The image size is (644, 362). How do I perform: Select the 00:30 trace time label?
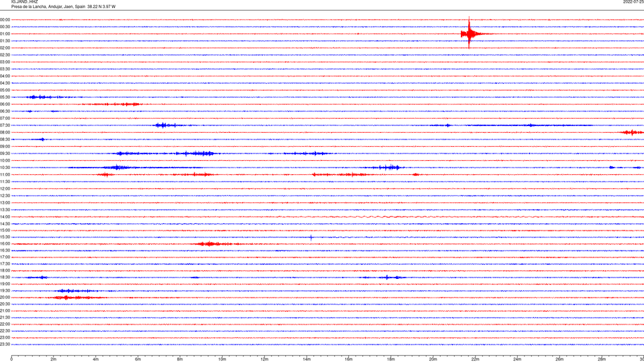pos(5,27)
